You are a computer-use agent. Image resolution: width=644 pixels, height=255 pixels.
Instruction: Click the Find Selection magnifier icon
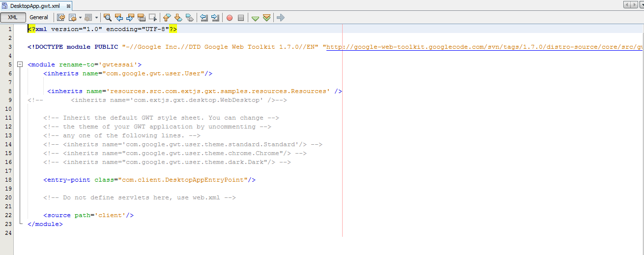point(108,18)
